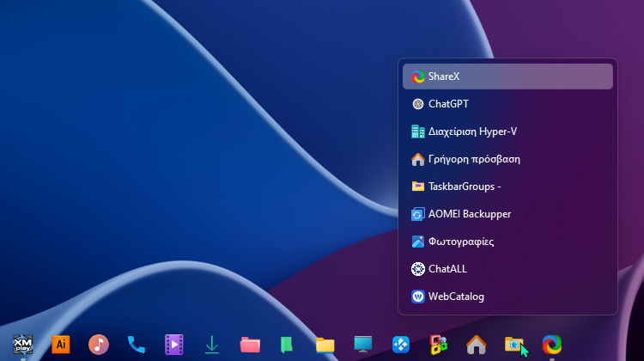Click the ShareX taskbar icon
Screen dimensions: 644x361
pos(552,344)
